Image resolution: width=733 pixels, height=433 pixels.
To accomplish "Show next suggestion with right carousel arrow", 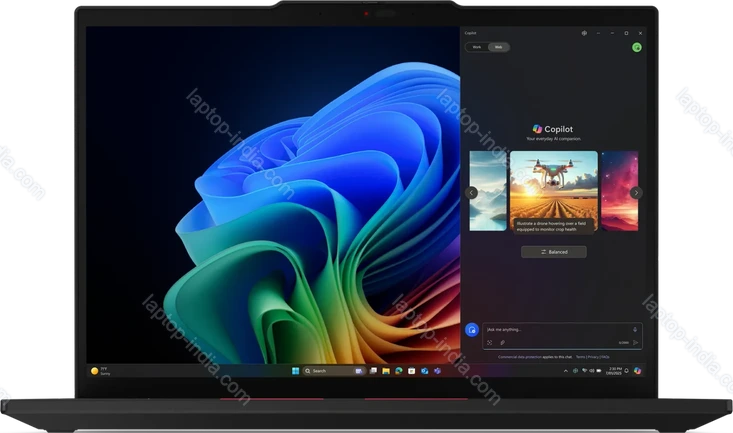I will click(x=636, y=193).
